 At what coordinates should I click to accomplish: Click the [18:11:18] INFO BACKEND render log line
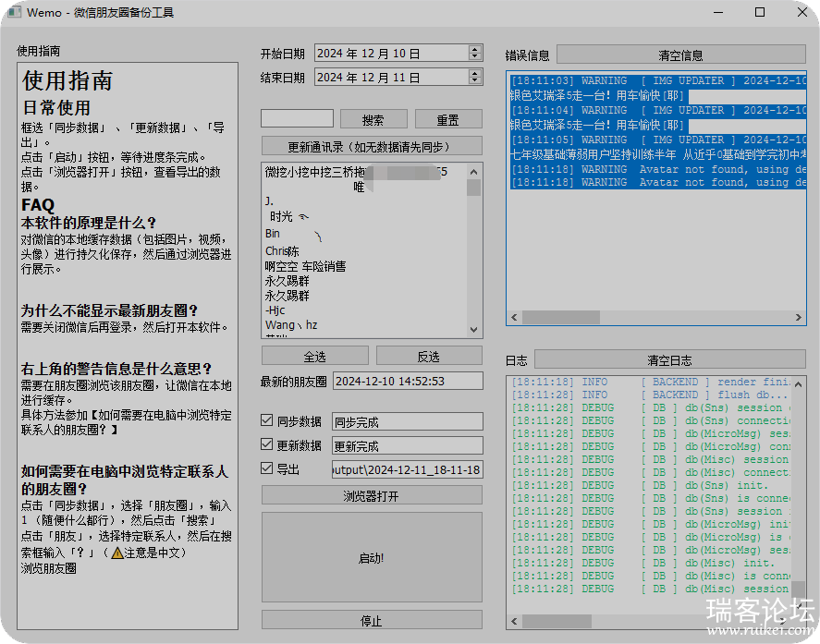click(x=650, y=383)
